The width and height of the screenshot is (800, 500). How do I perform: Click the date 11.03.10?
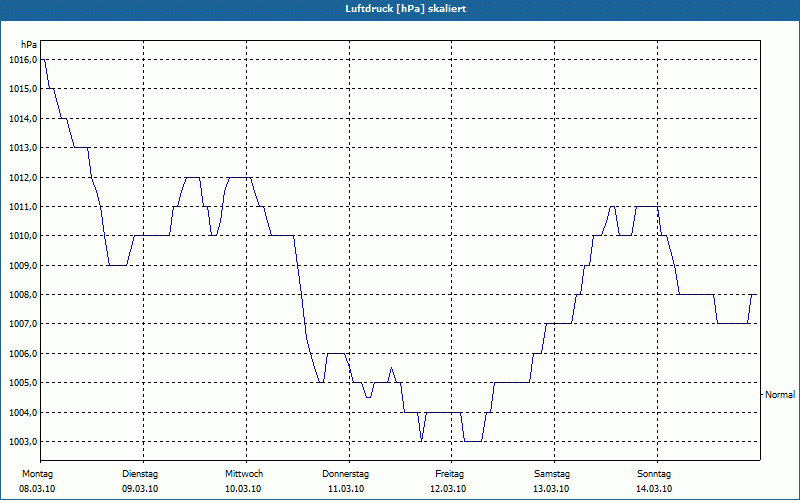tap(346, 489)
